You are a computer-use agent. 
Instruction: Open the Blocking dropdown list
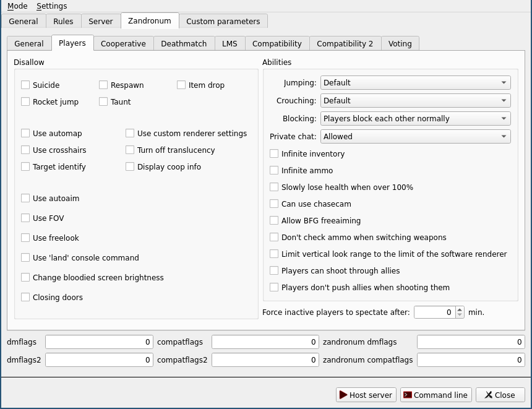415,118
